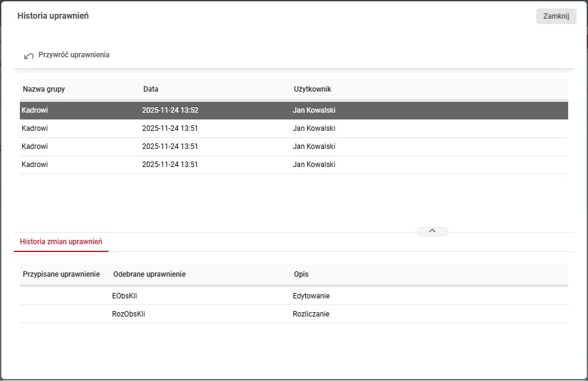
Task: Click the Opis column header
Action: pos(301,274)
